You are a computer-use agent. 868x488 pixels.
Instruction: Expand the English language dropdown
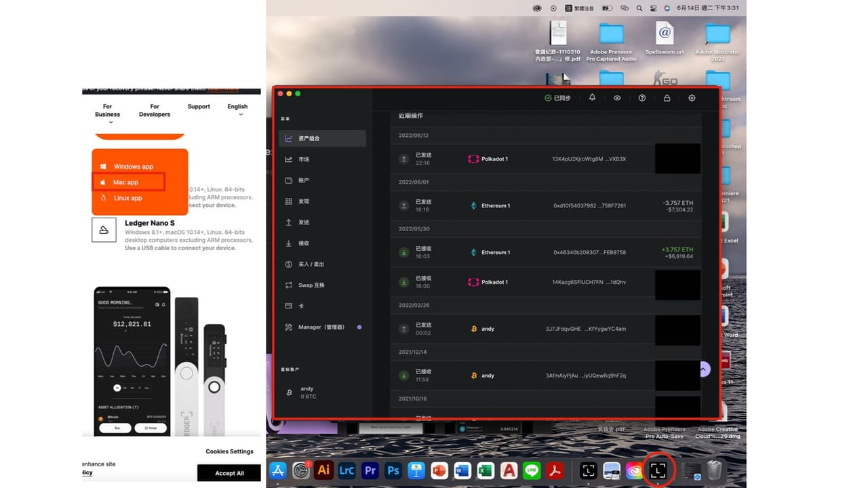pos(237,110)
